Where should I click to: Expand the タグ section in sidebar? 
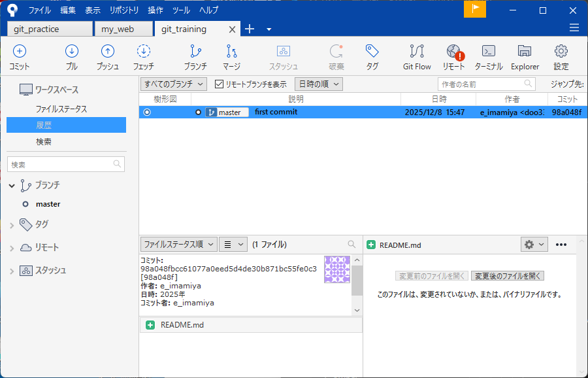[12, 225]
